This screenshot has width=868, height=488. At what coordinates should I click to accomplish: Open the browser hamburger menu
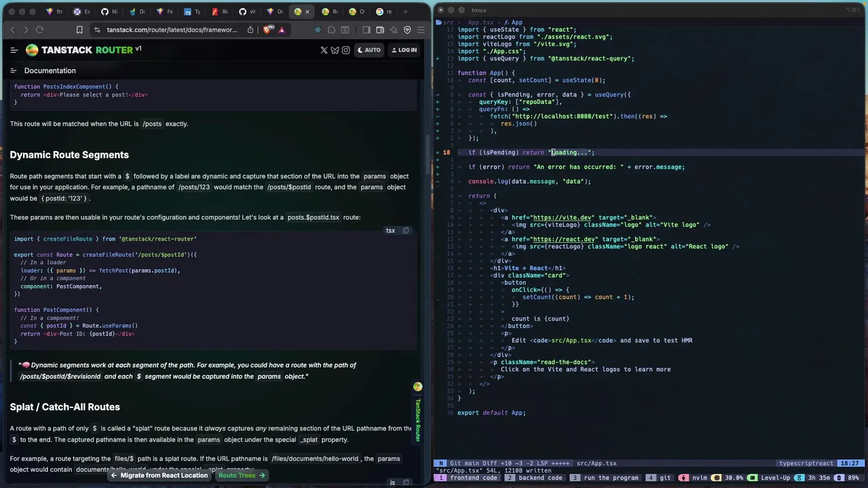(420, 30)
